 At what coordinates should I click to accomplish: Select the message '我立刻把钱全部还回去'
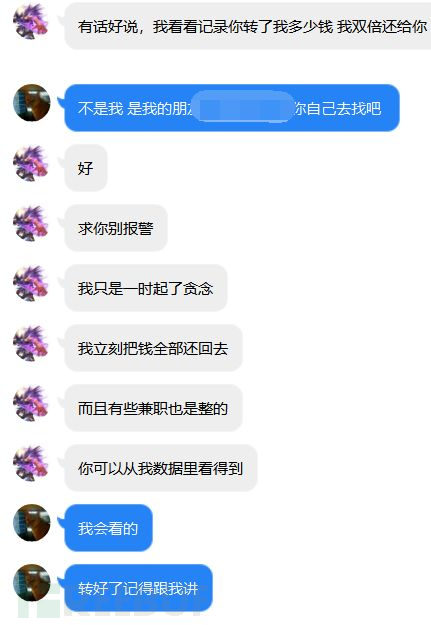pyautogui.click(x=153, y=348)
